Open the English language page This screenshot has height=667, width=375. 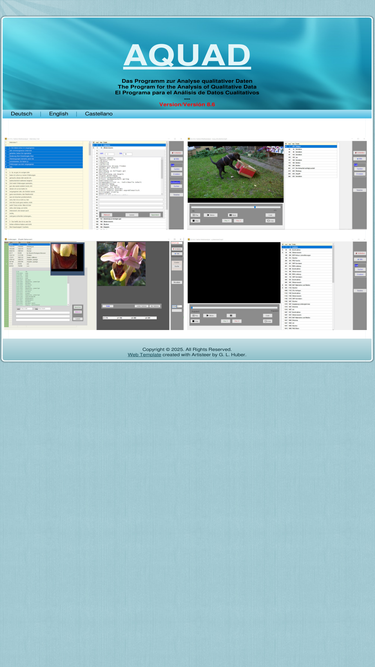tap(58, 114)
